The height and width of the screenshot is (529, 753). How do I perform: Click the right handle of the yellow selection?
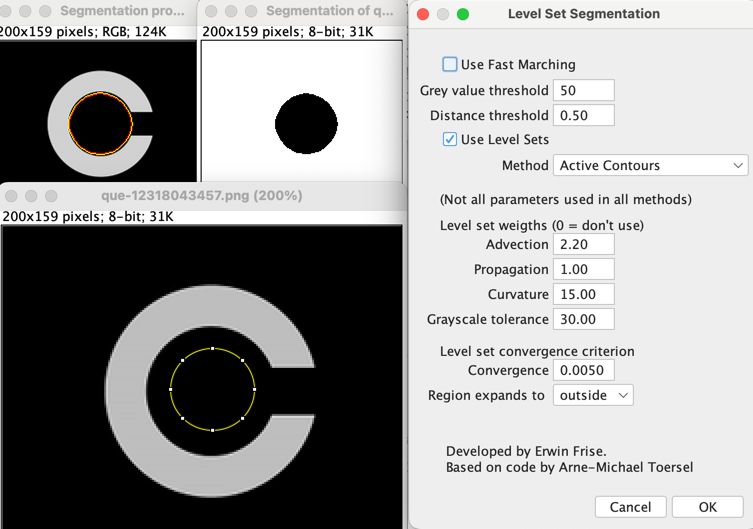[x=255, y=389]
